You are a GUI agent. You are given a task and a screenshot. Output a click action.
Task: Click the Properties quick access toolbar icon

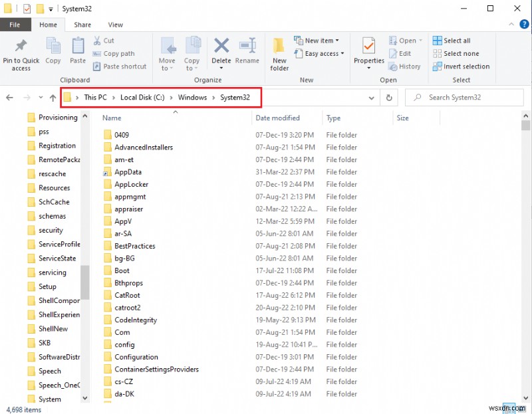pyautogui.click(x=27, y=9)
